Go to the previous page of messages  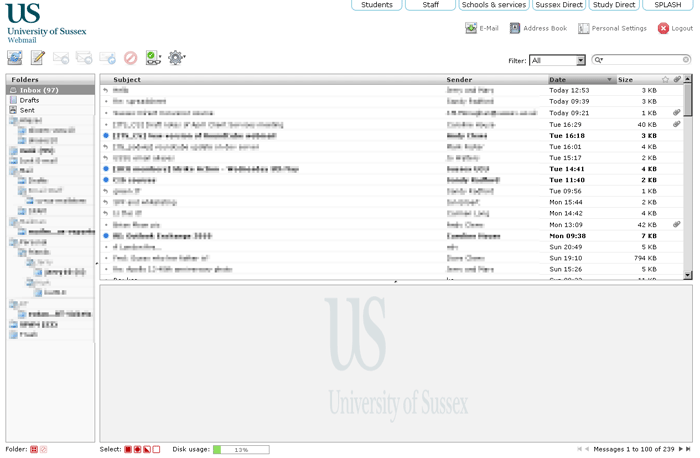coord(587,449)
